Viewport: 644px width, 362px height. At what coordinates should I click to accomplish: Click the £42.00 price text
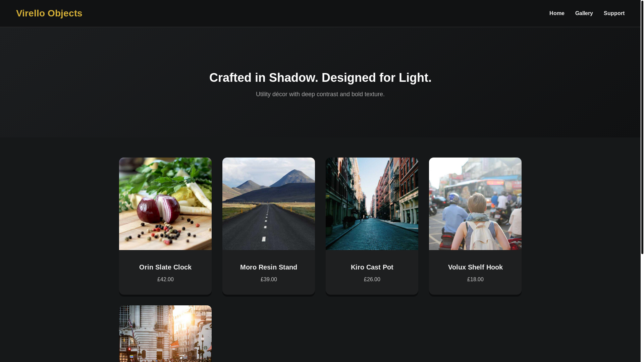point(165,279)
